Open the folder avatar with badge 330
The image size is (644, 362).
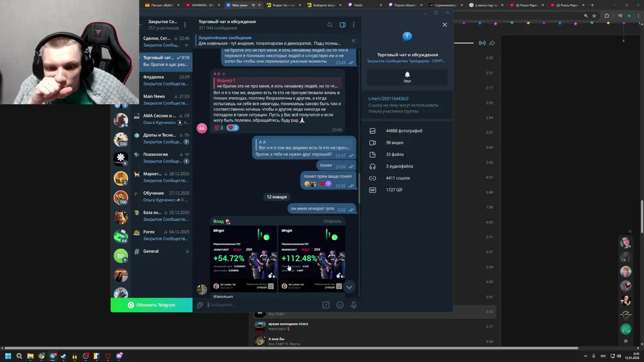pyautogui.click(x=121, y=139)
